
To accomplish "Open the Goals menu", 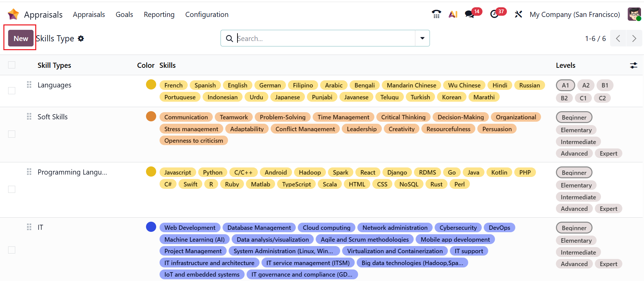I will [124, 15].
